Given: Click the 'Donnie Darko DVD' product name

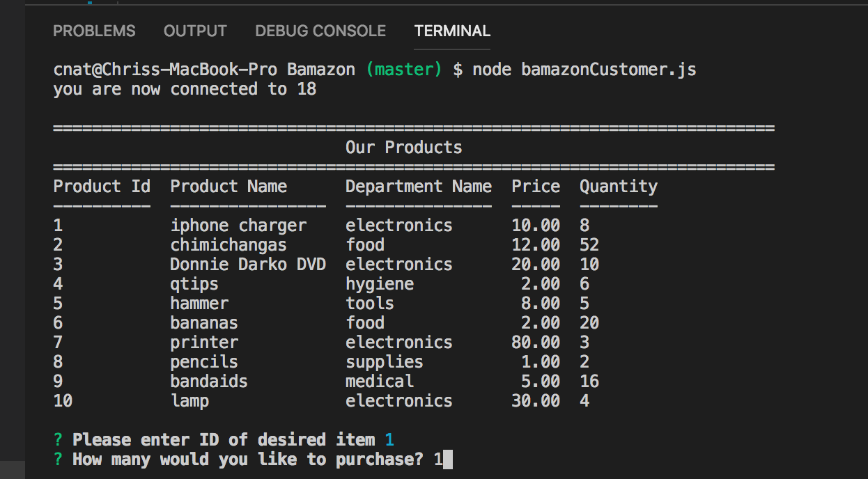Looking at the screenshot, I should click(x=247, y=265).
